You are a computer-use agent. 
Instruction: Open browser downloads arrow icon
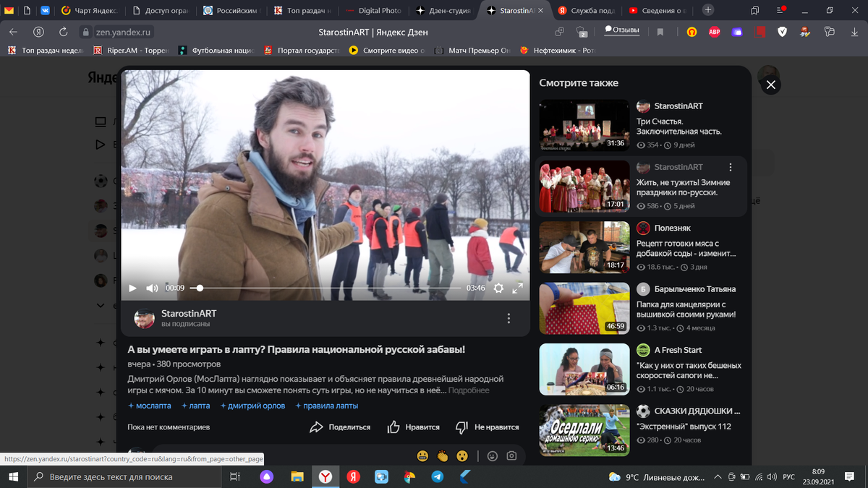(853, 32)
